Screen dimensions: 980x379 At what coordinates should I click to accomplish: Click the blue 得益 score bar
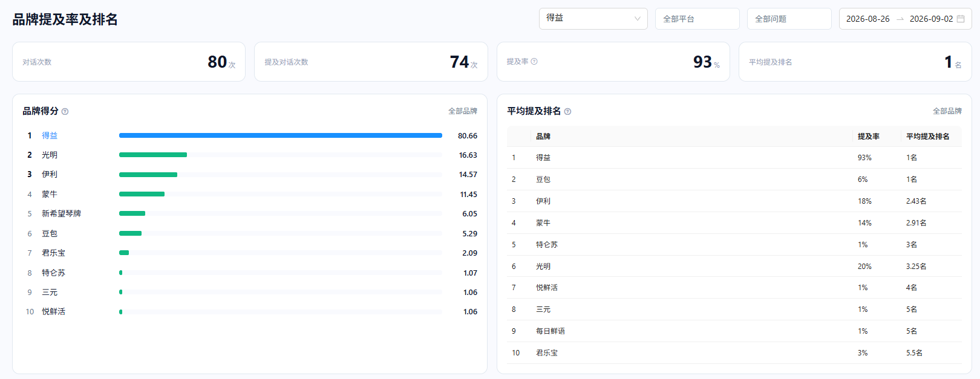[281, 135]
